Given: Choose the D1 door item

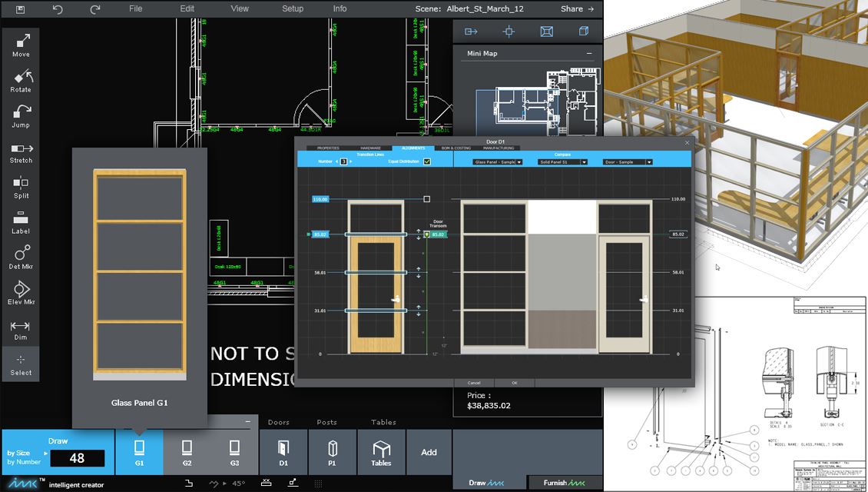Looking at the screenshot, I should pyautogui.click(x=283, y=452).
